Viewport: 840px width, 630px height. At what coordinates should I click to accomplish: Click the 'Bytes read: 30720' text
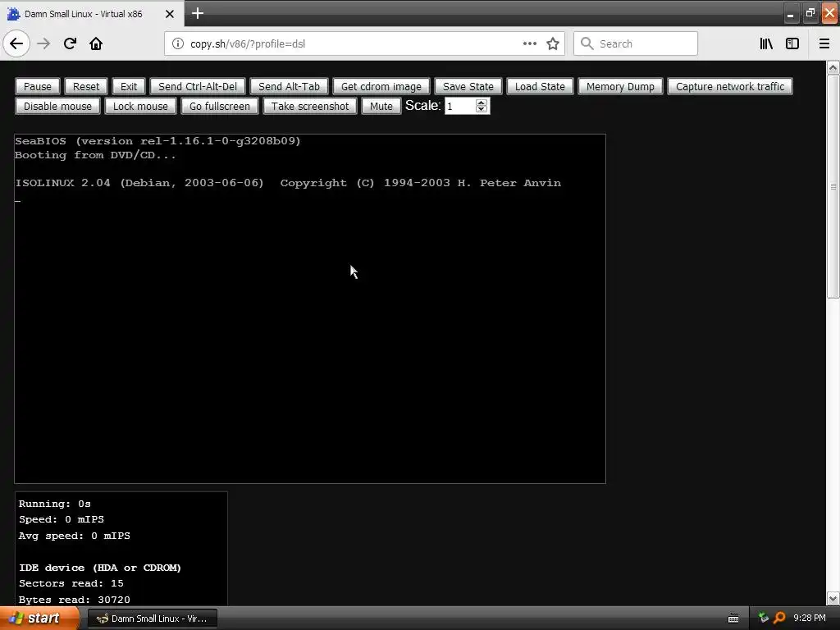pos(75,600)
